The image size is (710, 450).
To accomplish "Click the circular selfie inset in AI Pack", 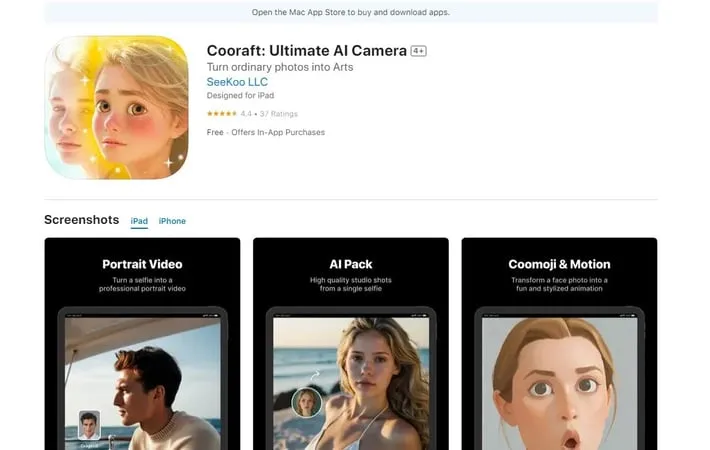I will (306, 402).
